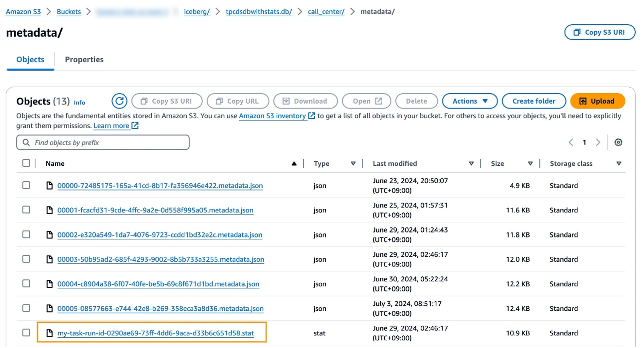Sort by the Type column arrow
This screenshot has width=644, height=348.
(353, 164)
